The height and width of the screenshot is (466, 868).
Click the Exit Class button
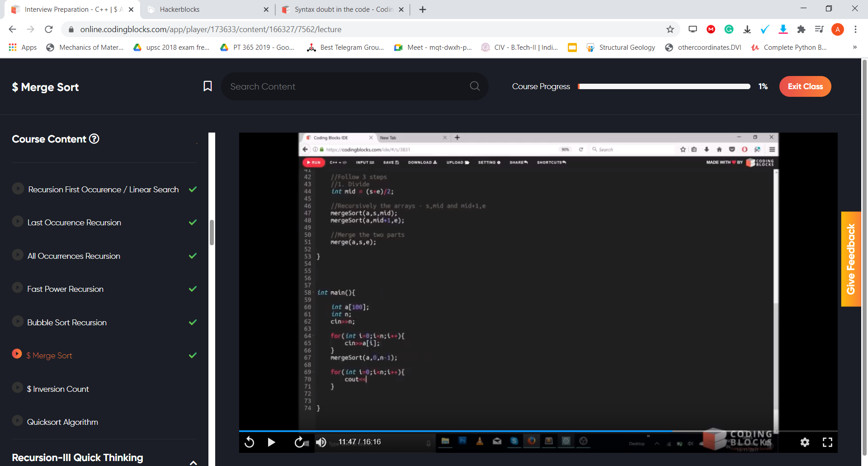coord(805,86)
